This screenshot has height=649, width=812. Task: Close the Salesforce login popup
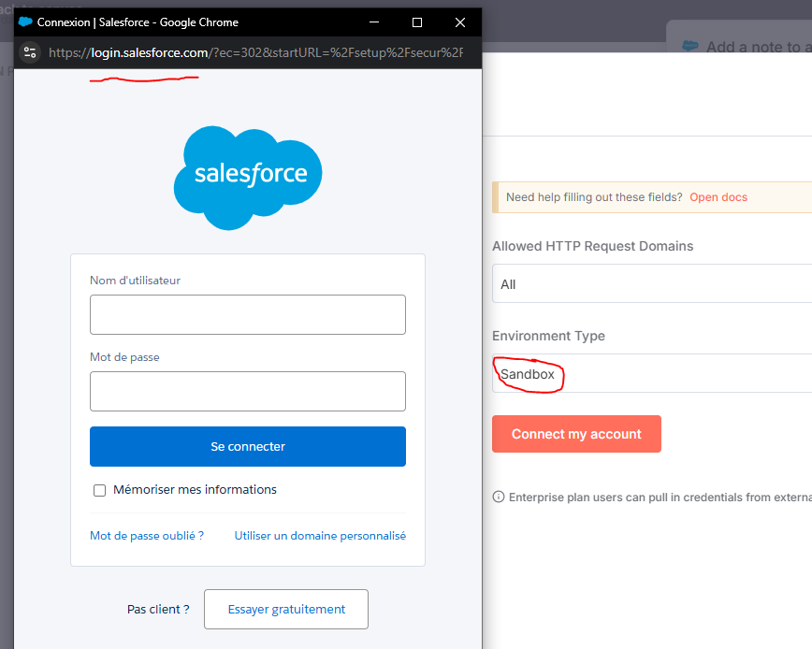coord(459,22)
